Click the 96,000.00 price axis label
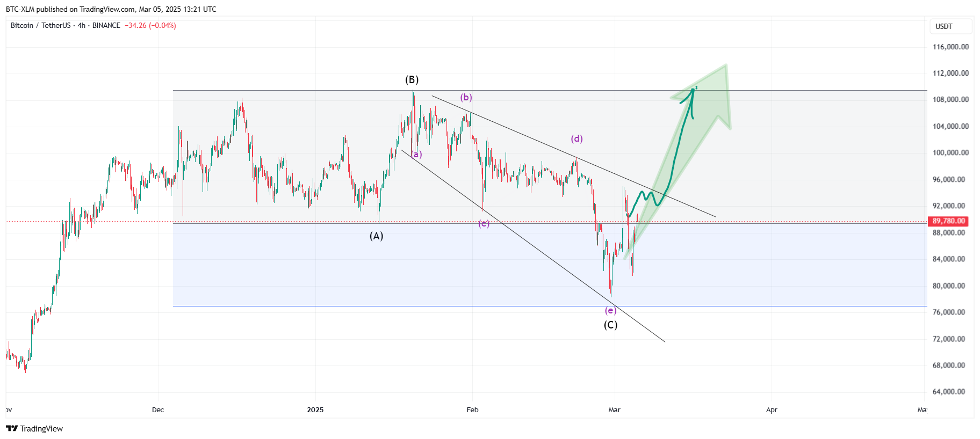Viewport: 980px width, 439px height. (x=949, y=179)
